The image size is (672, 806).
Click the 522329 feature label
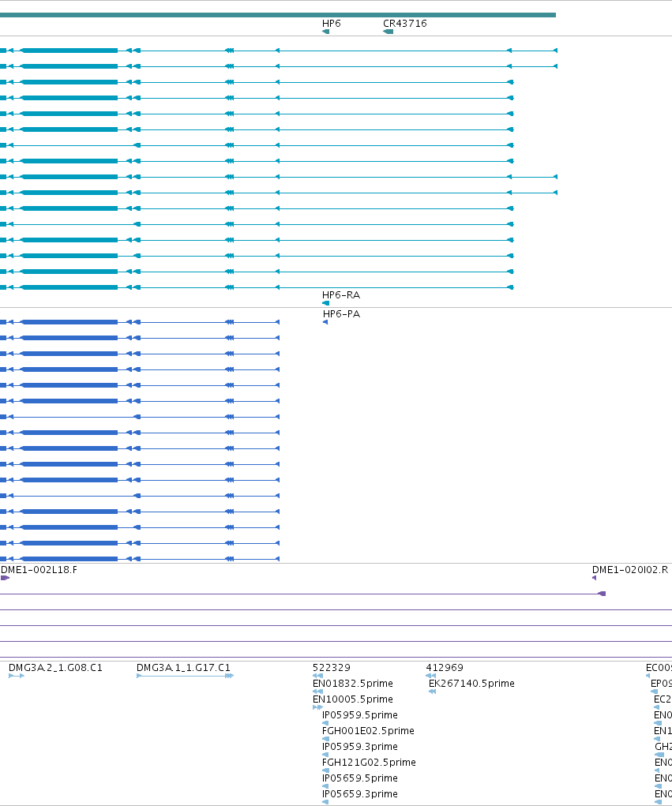click(x=332, y=668)
